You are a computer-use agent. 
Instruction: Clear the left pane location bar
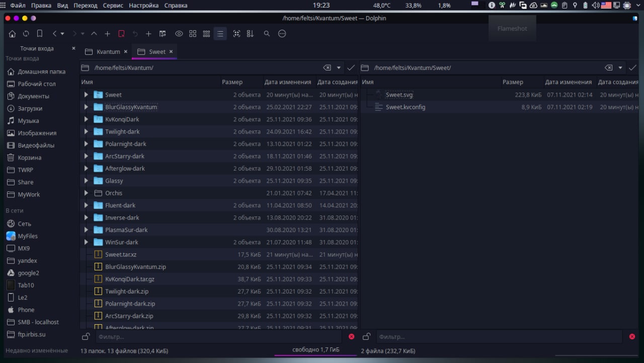pos(327,67)
